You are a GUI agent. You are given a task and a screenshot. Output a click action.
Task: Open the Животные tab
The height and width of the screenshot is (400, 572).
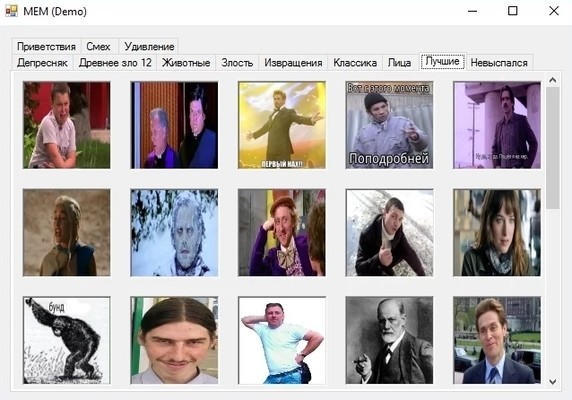[186, 63]
